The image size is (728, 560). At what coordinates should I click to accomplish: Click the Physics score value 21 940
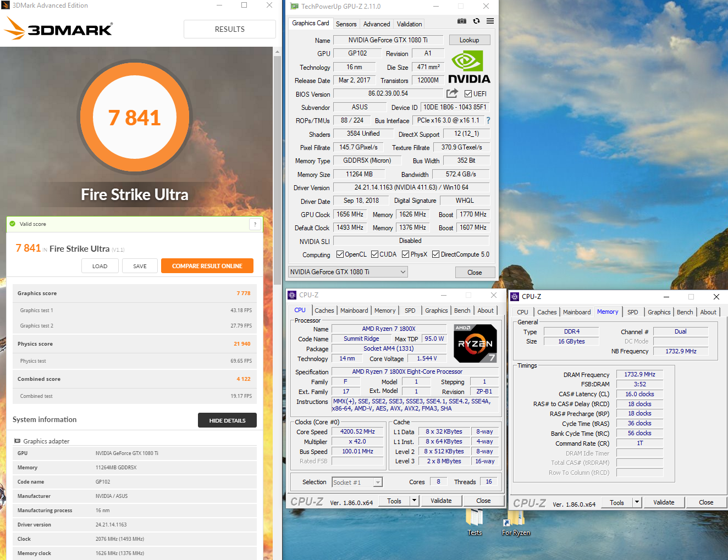242,344
